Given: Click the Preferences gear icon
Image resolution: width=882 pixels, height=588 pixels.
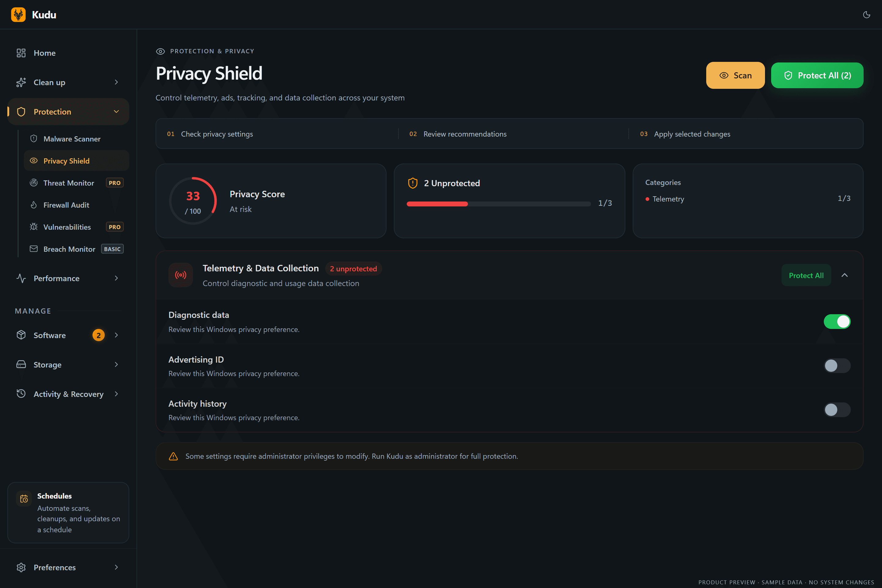Looking at the screenshot, I should (x=21, y=567).
